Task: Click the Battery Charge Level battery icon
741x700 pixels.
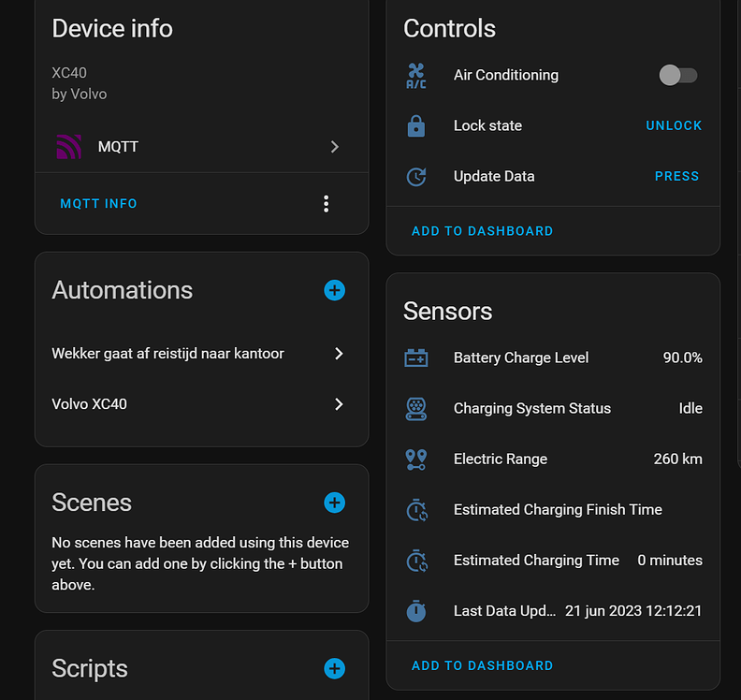Action: pyautogui.click(x=416, y=357)
